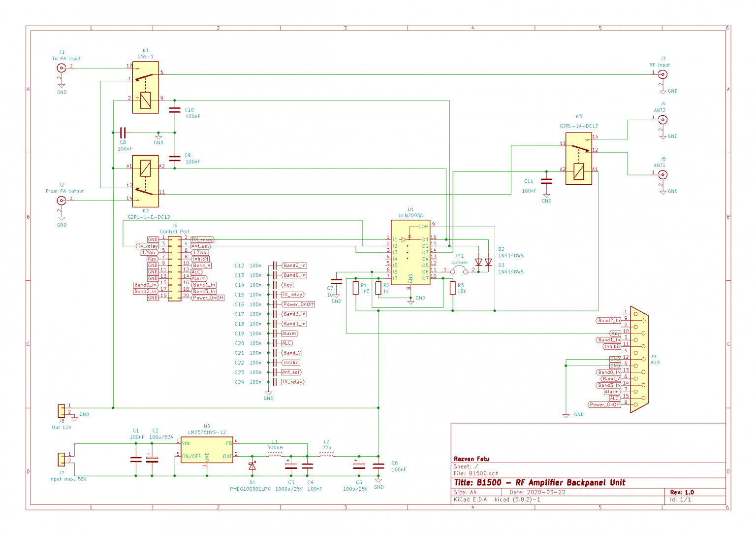The width and height of the screenshot is (756, 535).
Task: Click the Rev 1.0 field in title block
Action: pyautogui.click(x=682, y=492)
